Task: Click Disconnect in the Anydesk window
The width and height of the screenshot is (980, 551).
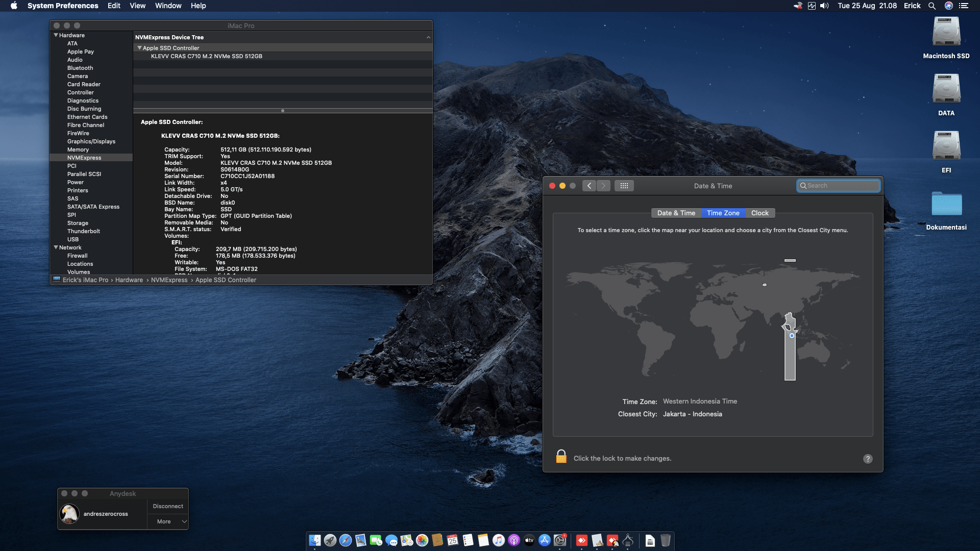Action: pyautogui.click(x=168, y=506)
